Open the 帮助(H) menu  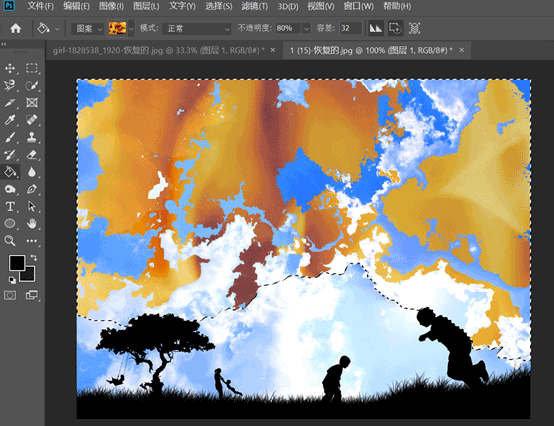[x=397, y=6]
